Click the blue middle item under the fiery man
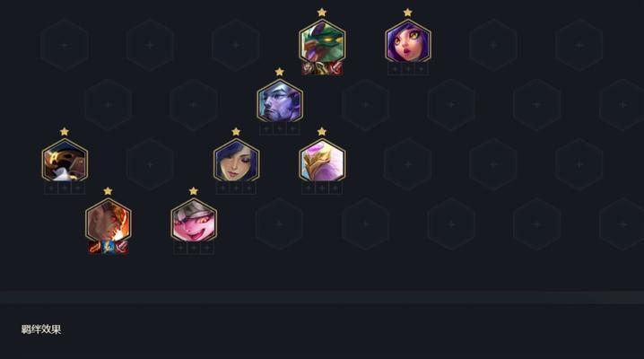 pyautogui.click(x=108, y=247)
